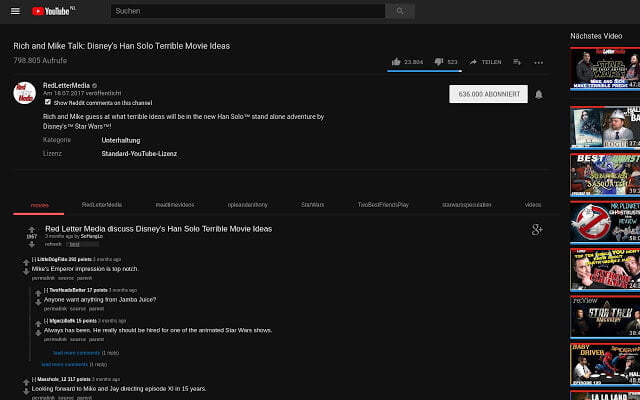This screenshot has height=400, width=640.
Task: Open the three-dot more actions menu
Action: point(539,62)
